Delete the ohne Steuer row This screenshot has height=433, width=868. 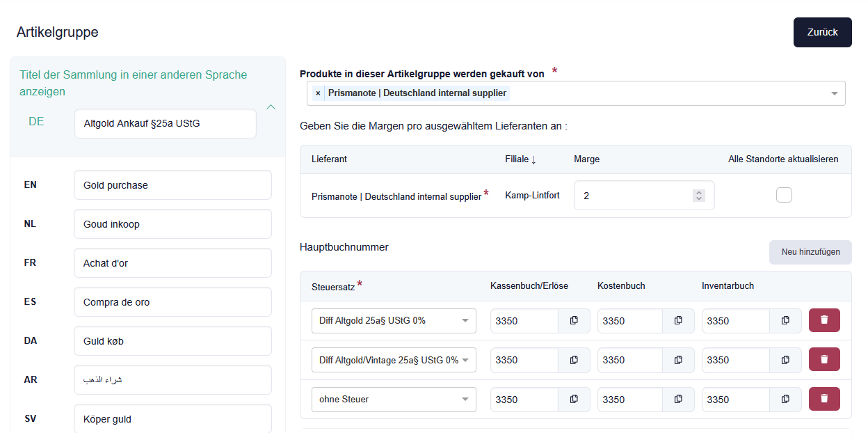(x=824, y=399)
